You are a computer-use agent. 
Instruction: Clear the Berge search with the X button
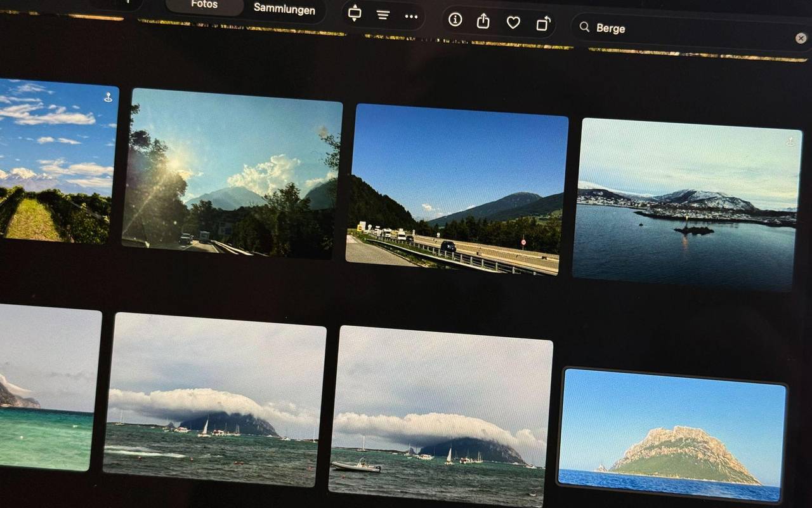click(x=801, y=38)
